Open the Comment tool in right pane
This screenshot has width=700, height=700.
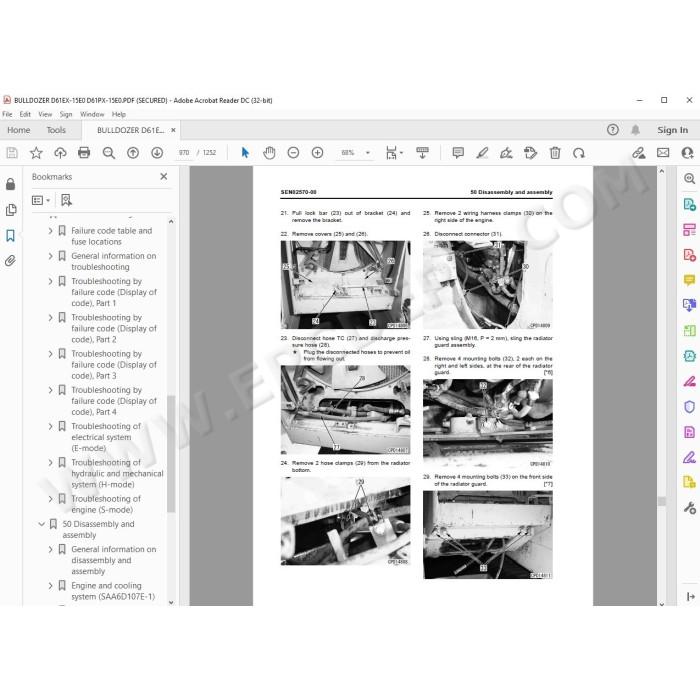[689, 280]
